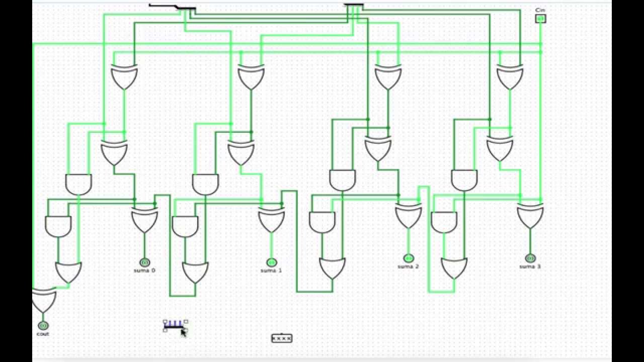The image size is (644, 362).
Task: Click the topmost XOR gate of suma 0 stage
Action: pos(124,77)
